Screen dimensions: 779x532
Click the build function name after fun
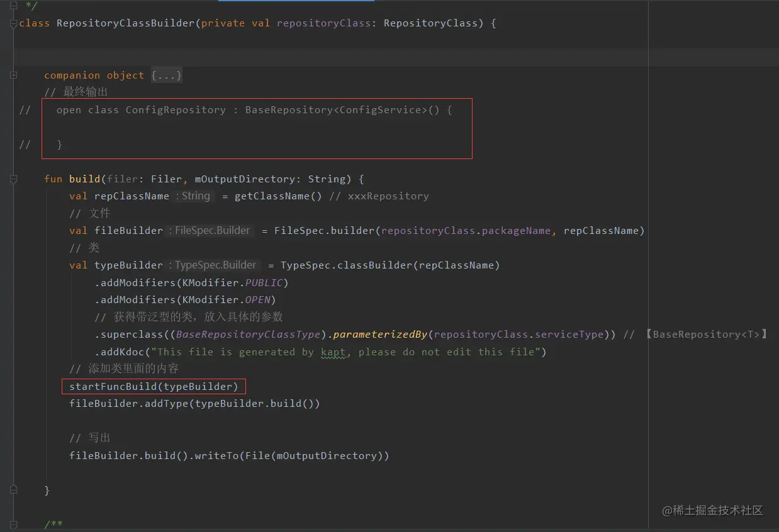coord(84,179)
